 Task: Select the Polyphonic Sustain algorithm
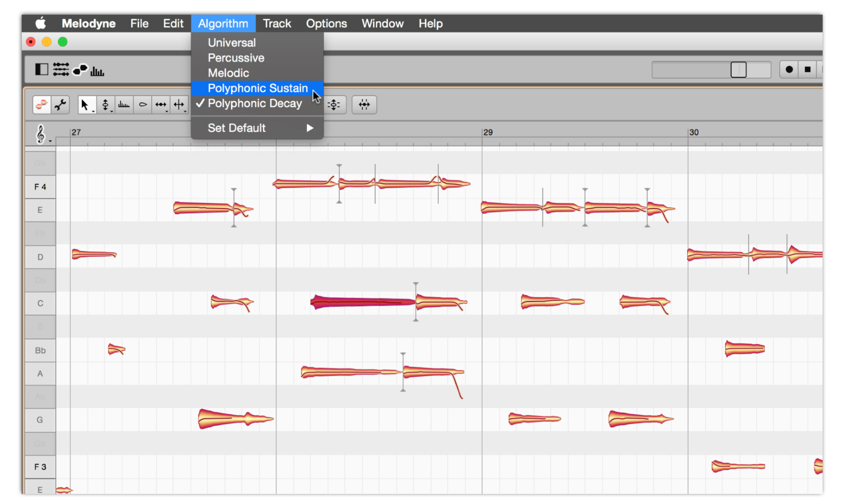[x=257, y=88]
